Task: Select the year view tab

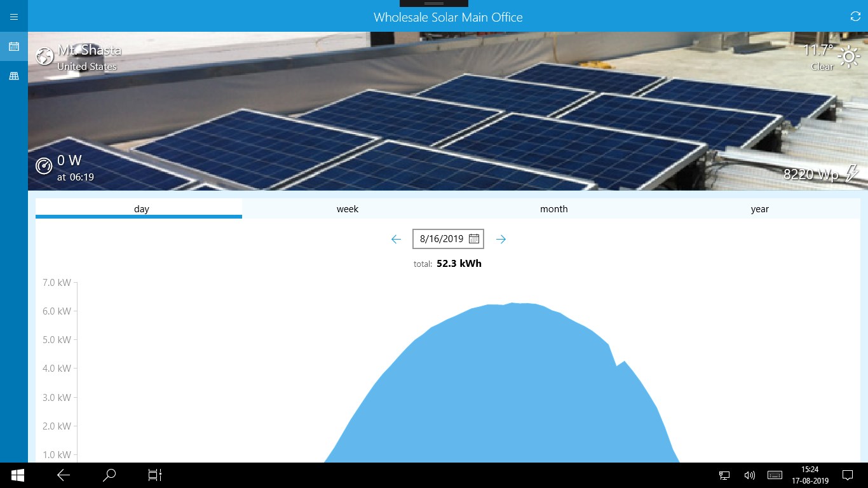Action: click(760, 208)
